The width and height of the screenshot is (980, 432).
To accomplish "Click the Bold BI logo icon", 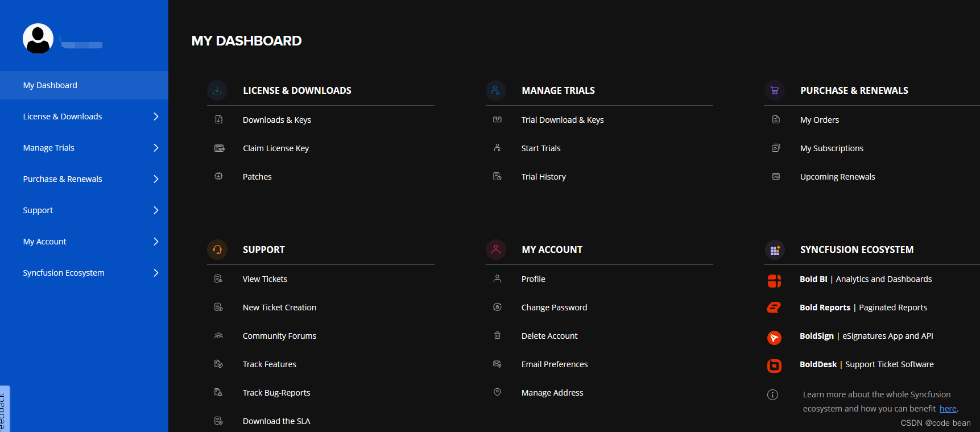I will click(774, 280).
